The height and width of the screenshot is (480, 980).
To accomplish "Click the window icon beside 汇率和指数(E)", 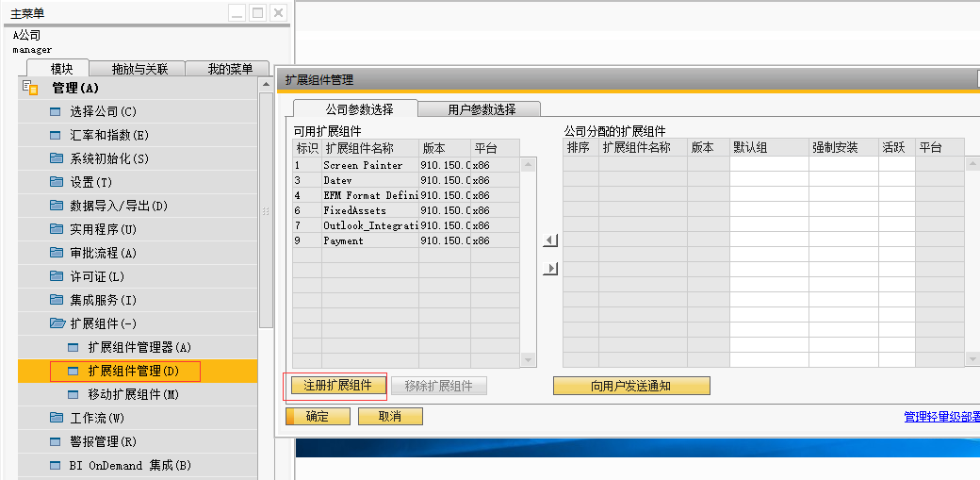I will click(56, 135).
